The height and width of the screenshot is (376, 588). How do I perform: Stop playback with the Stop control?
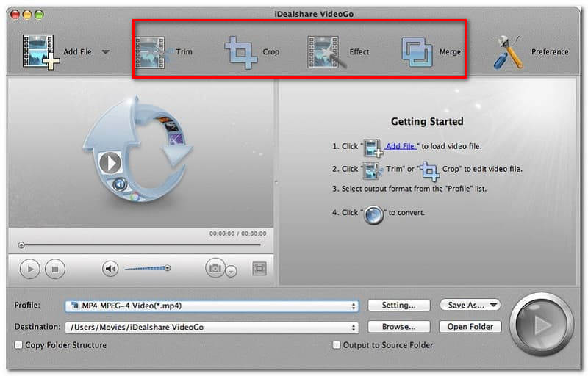click(x=54, y=269)
